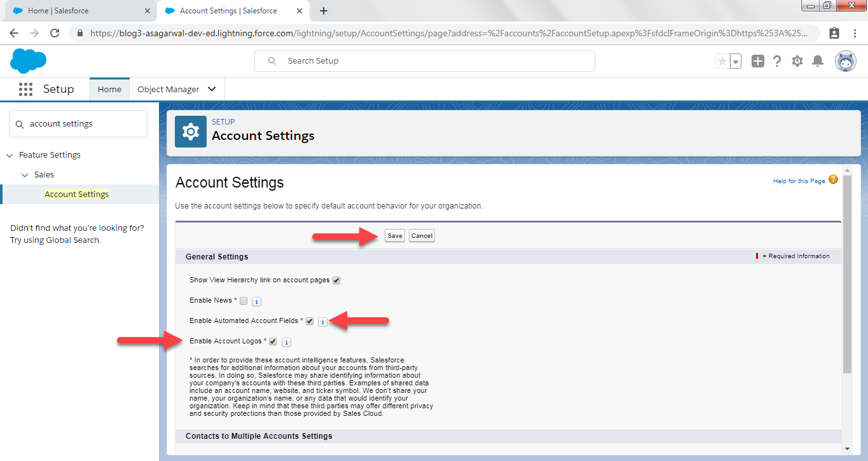
Task: Open the Object Manager tab
Action: 169,90
